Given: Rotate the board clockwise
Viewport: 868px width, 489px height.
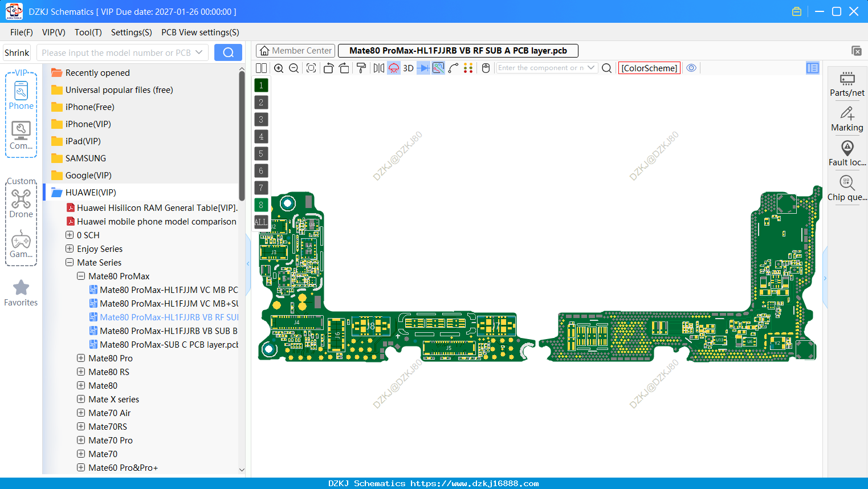Looking at the screenshot, I should pos(344,68).
